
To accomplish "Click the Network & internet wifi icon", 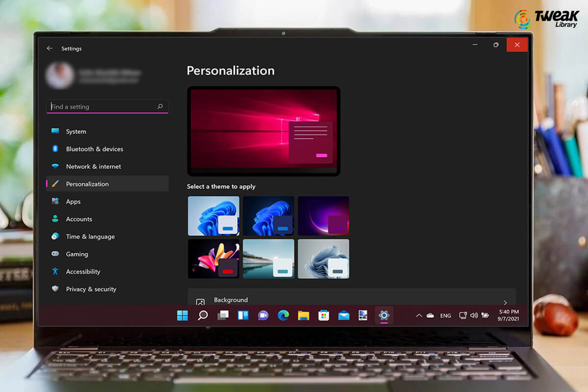I will click(x=56, y=167).
